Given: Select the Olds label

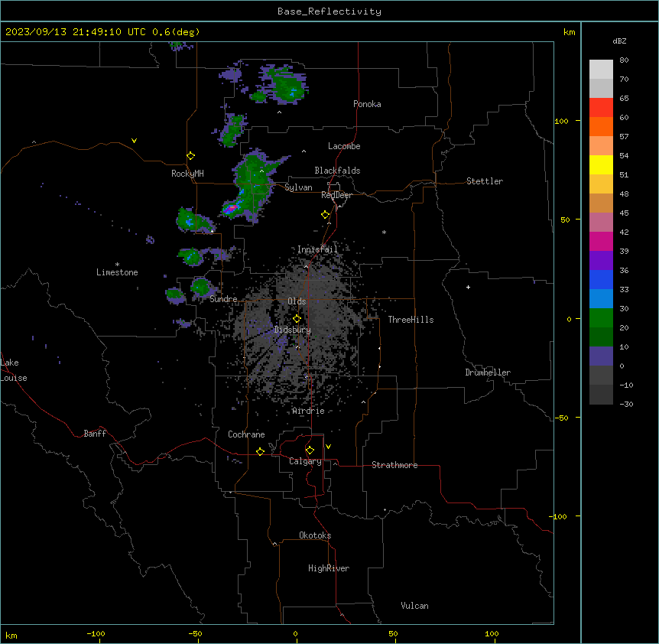Looking at the screenshot, I should pyautogui.click(x=297, y=301).
